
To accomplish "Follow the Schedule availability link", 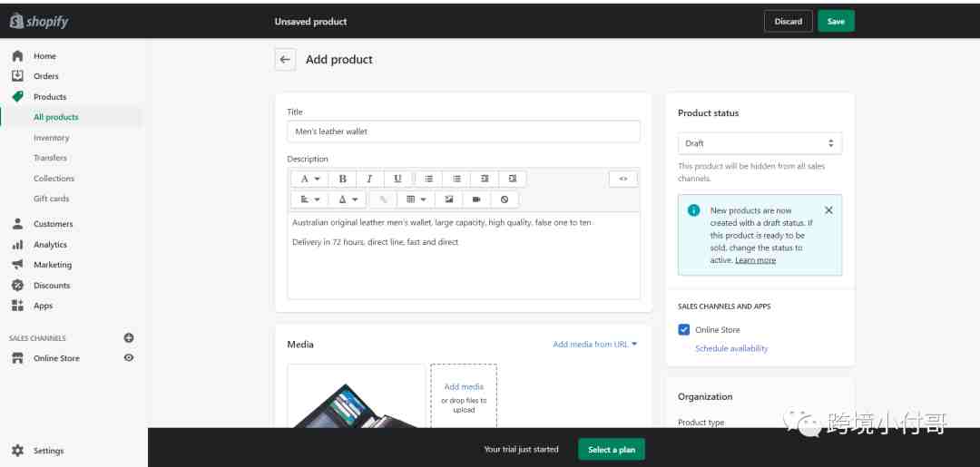I will click(731, 348).
